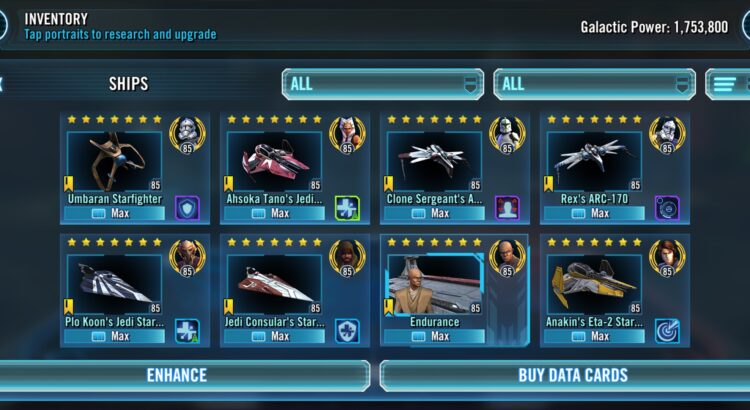Tap Anakin's pilot portrait
Viewport: 750px width, 410px height.
click(667, 258)
